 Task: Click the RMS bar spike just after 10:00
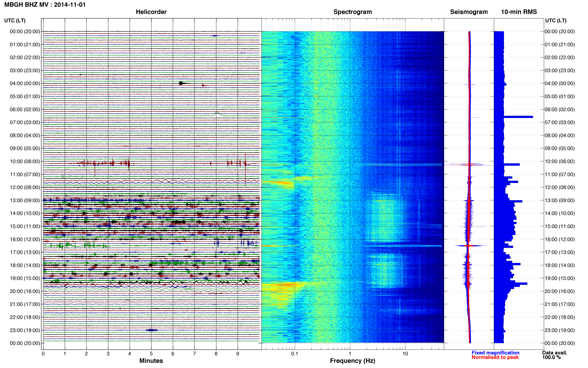click(x=507, y=165)
